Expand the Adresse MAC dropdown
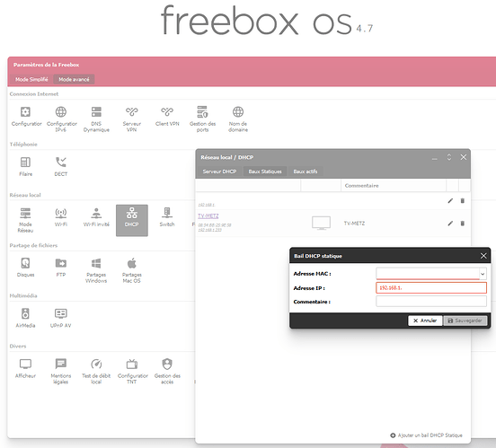 (x=483, y=274)
